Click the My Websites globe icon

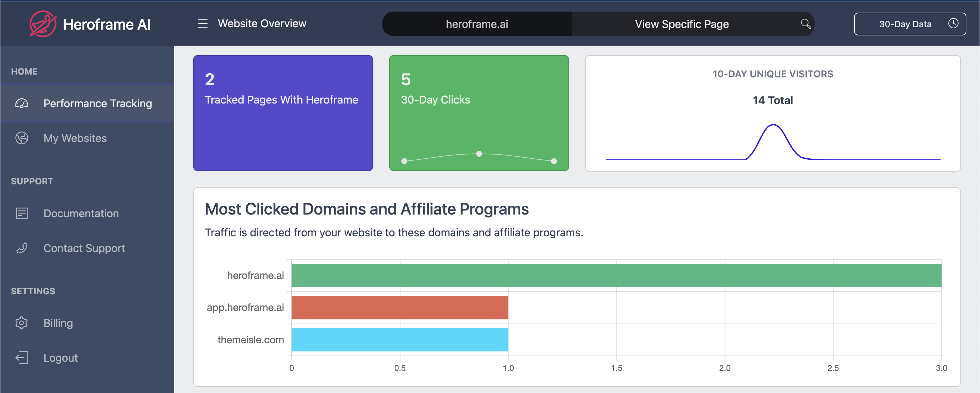[22, 138]
